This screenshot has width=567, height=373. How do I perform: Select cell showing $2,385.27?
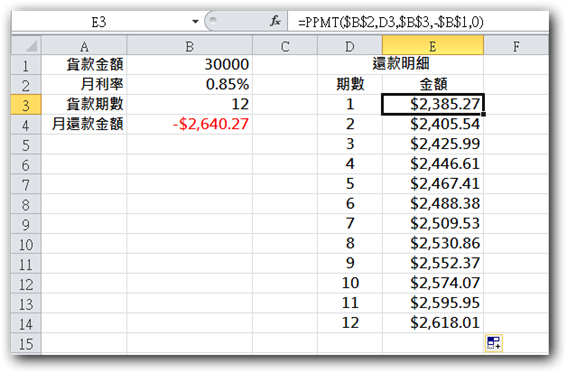coord(433,105)
